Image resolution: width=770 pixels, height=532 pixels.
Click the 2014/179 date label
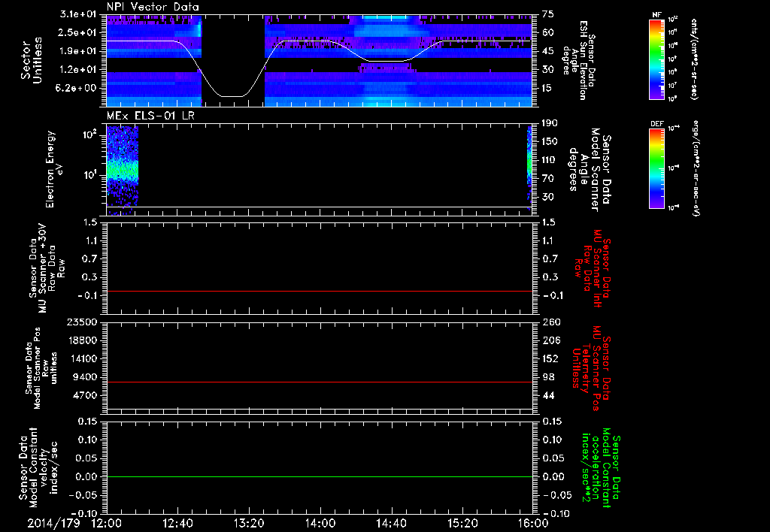53,523
